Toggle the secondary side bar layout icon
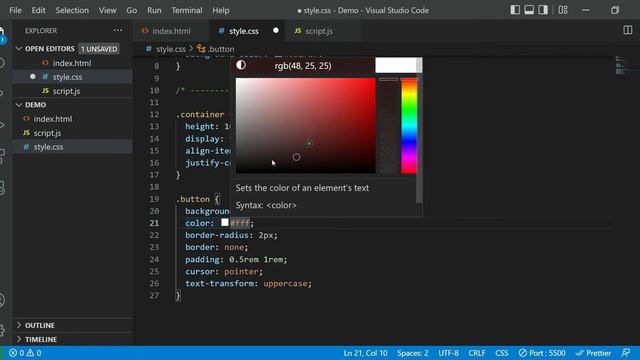The width and height of the screenshot is (640, 360). (x=543, y=10)
